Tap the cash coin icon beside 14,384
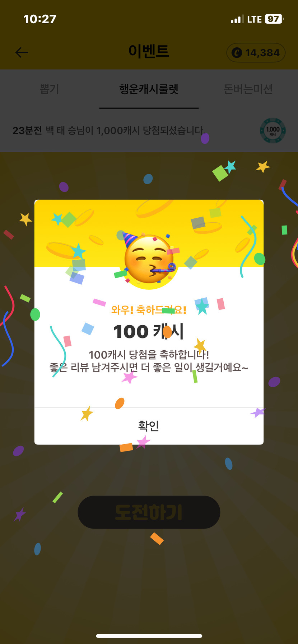This screenshot has height=644, width=298. [x=237, y=53]
